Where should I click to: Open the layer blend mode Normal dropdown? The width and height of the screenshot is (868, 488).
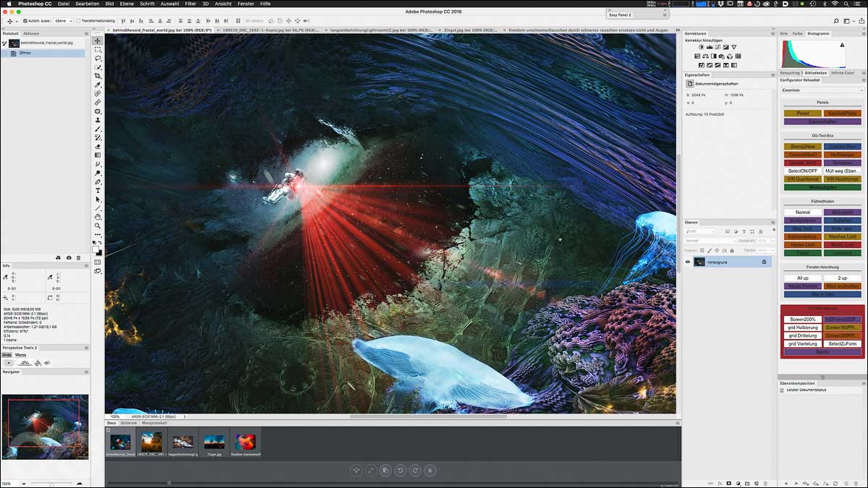point(710,241)
